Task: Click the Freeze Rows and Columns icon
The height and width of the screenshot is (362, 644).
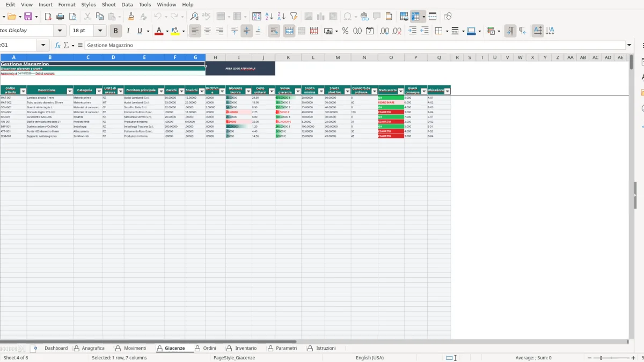Action: [415, 17]
